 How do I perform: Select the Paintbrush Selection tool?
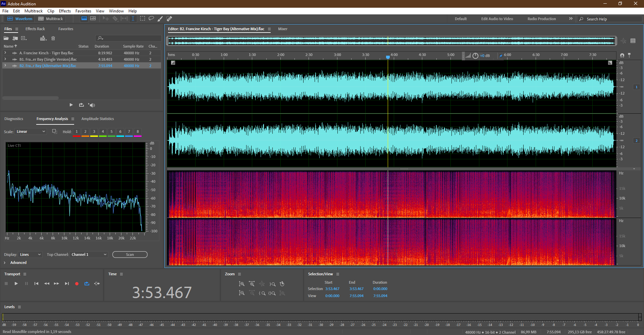click(x=160, y=19)
